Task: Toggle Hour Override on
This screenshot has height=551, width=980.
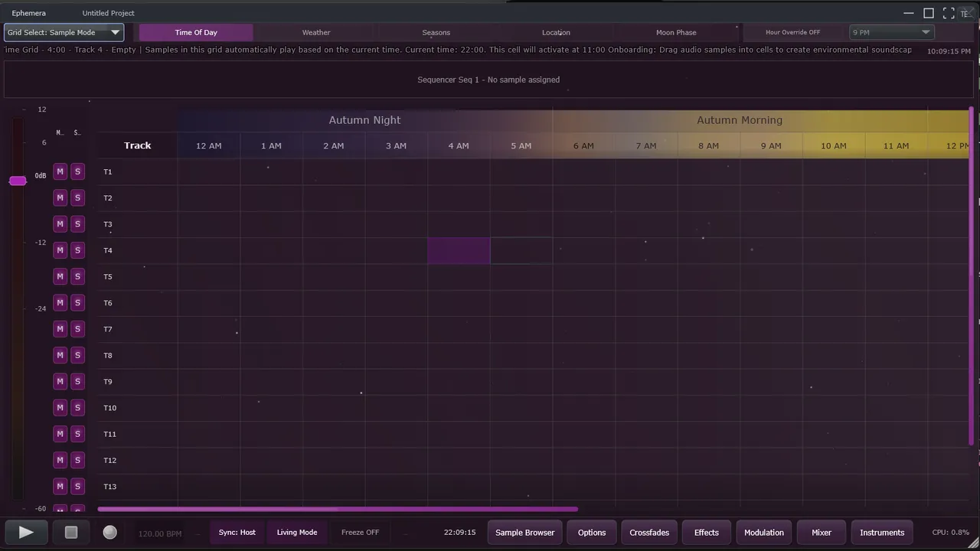Action: 792,32
